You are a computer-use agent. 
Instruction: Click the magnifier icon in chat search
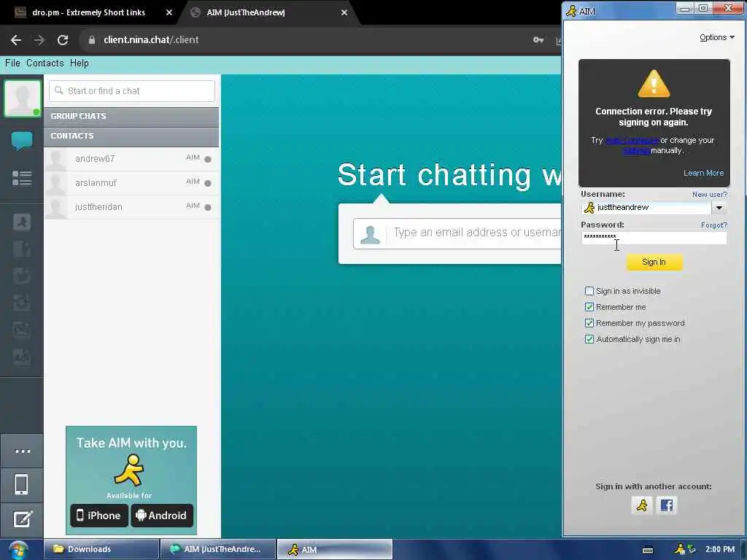point(59,90)
